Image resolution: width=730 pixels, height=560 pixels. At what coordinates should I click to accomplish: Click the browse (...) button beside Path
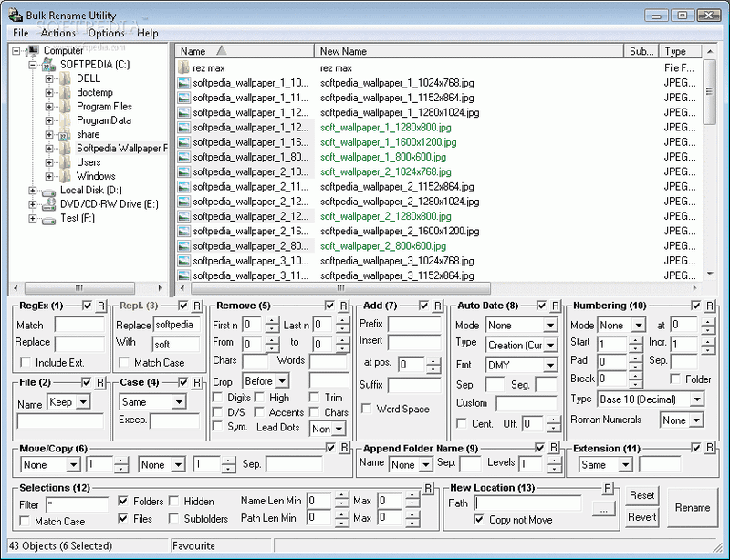[x=603, y=509]
